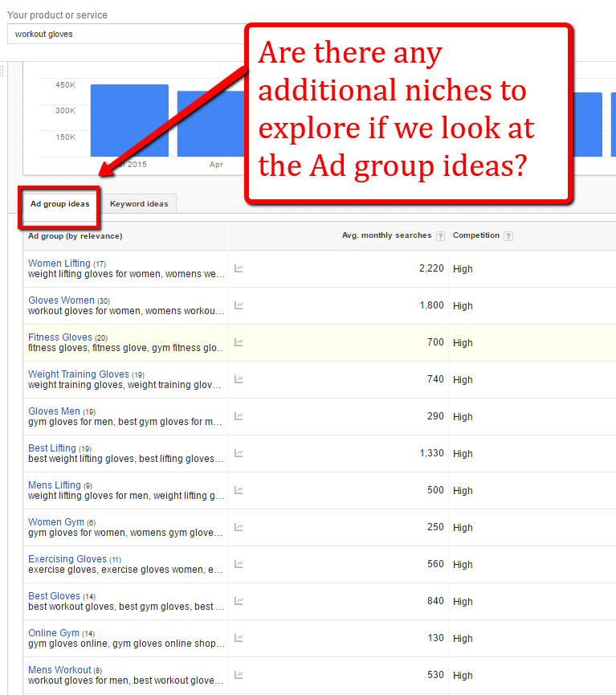Screen dimensions: 616x695
Task: View trend chart icon for Best Lifting row
Action: (x=239, y=453)
